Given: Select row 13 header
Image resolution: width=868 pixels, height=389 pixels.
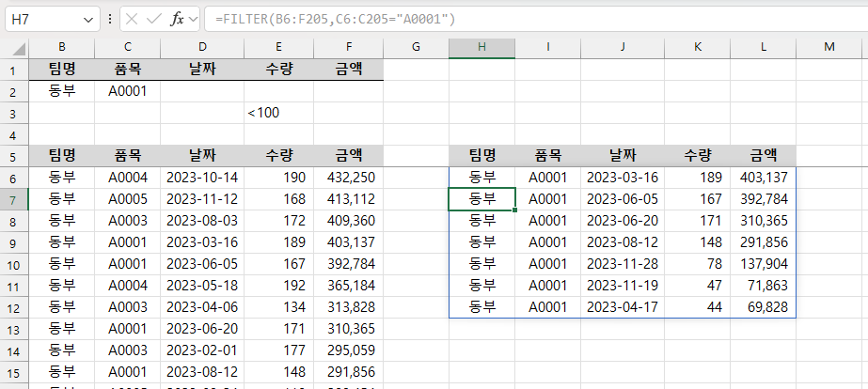Looking at the screenshot, I should point(14,329).
